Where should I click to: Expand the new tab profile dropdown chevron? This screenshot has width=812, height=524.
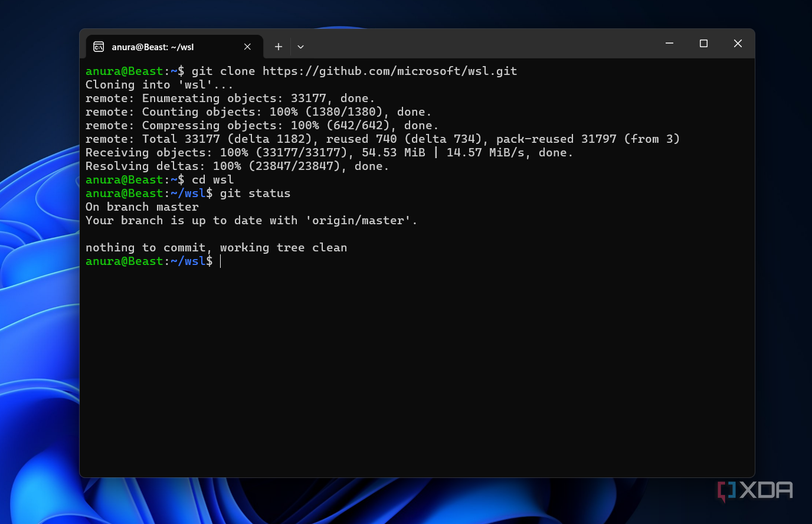[x=300, y=47]
